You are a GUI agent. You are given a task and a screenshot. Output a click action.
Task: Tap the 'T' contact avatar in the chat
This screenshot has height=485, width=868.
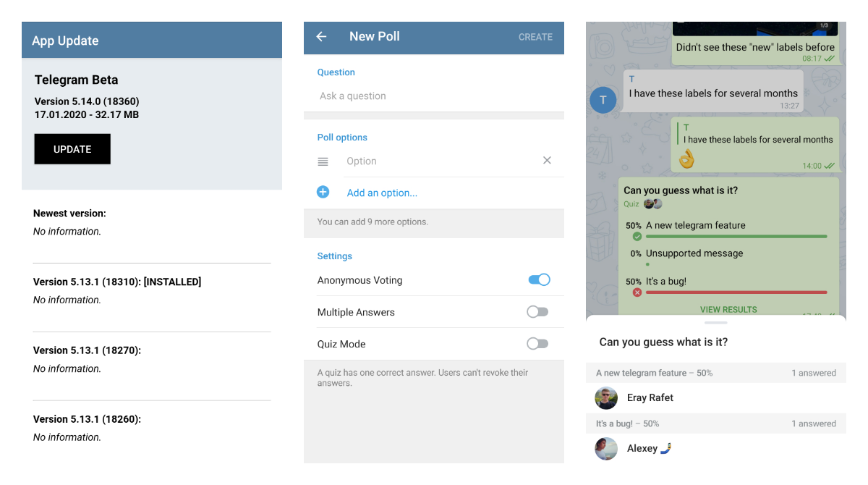click(x=603, y=100)
